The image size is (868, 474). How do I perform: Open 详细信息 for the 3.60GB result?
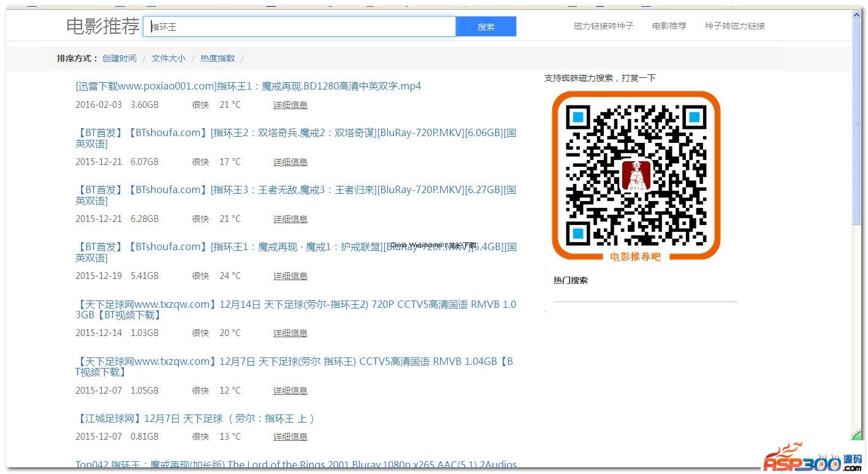(291, 105)
